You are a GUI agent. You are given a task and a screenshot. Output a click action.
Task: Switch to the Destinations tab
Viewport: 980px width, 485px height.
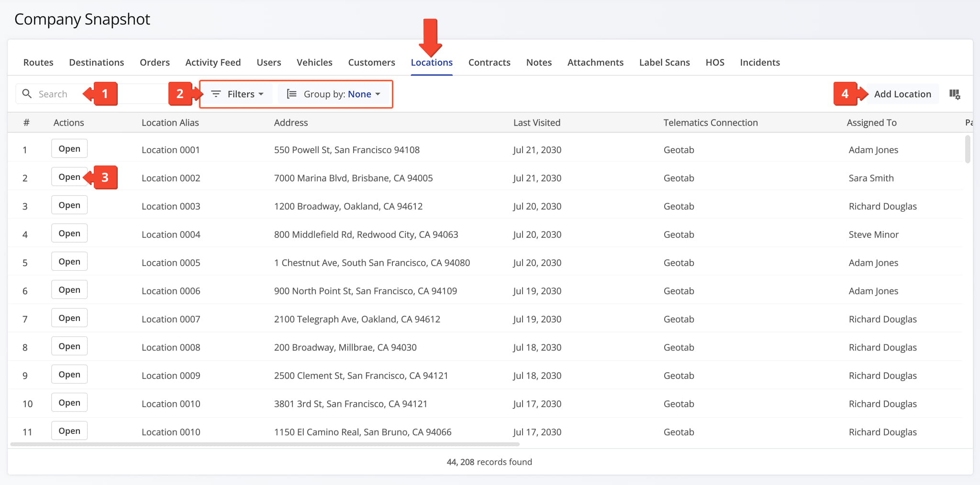click(96, 62)
